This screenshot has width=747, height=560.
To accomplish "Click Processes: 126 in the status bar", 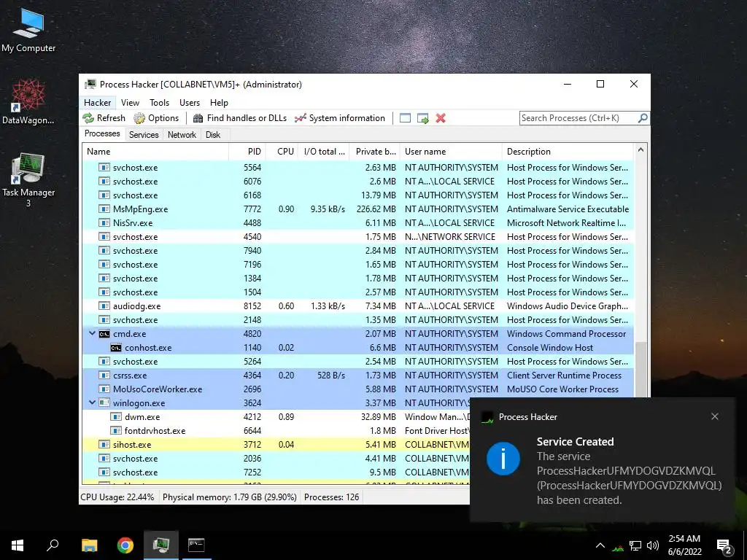I will point(332,497).
